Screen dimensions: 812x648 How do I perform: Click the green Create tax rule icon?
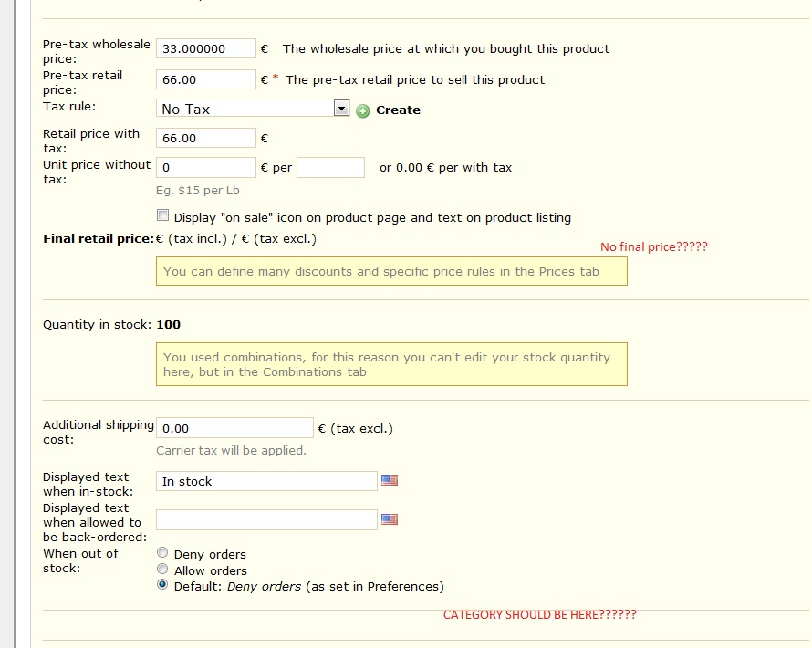point(363,110)
